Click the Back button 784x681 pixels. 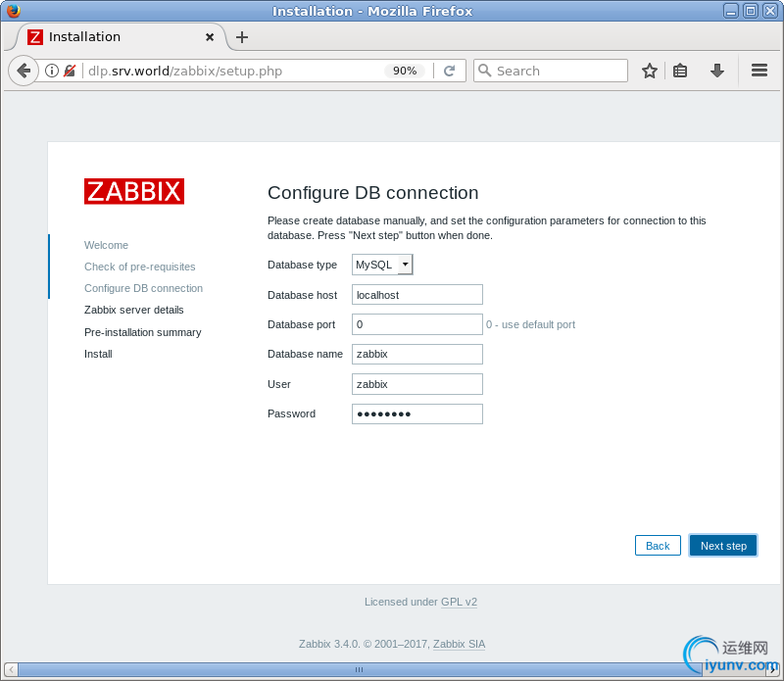tap(658, 546)
